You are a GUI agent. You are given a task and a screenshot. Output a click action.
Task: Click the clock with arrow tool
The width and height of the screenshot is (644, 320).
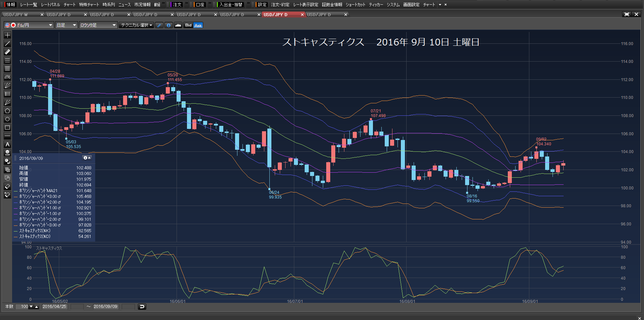point(7,161)
